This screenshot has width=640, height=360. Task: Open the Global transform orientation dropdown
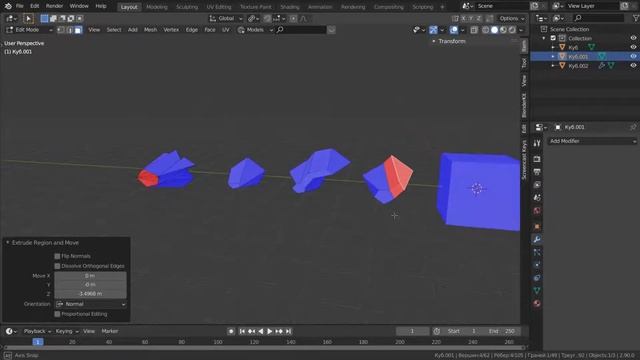(226, 18)
